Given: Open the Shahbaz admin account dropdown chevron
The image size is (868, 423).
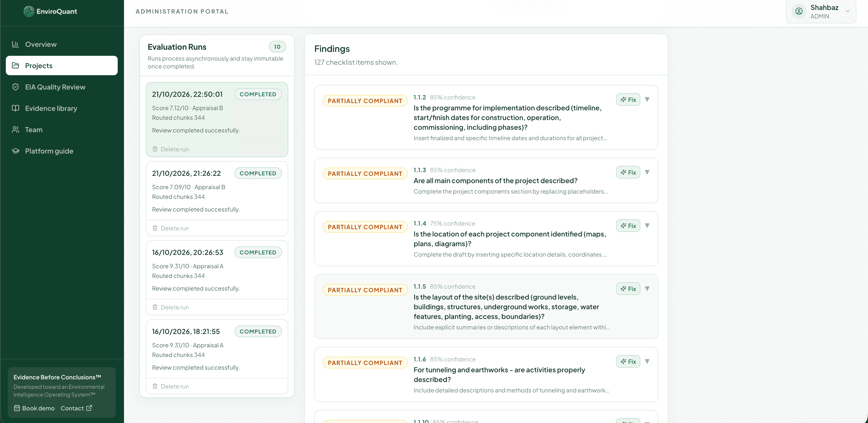Looking at the screenshot, I should pyautogui.click(x=847, y=11).
